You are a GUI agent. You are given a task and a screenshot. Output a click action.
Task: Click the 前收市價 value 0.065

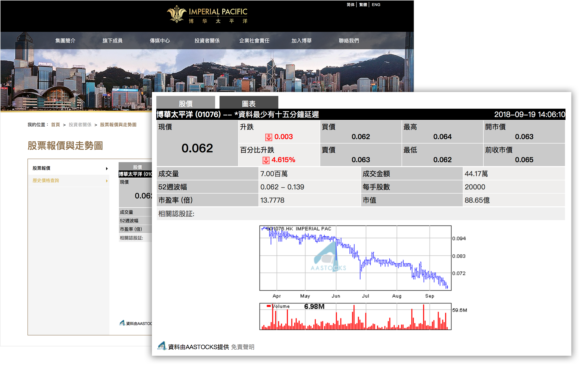click(524, 160)
